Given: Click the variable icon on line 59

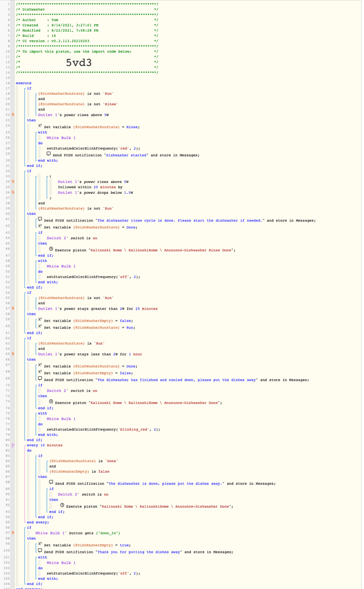Looking at the screenshot, I should tap(40, 320).
